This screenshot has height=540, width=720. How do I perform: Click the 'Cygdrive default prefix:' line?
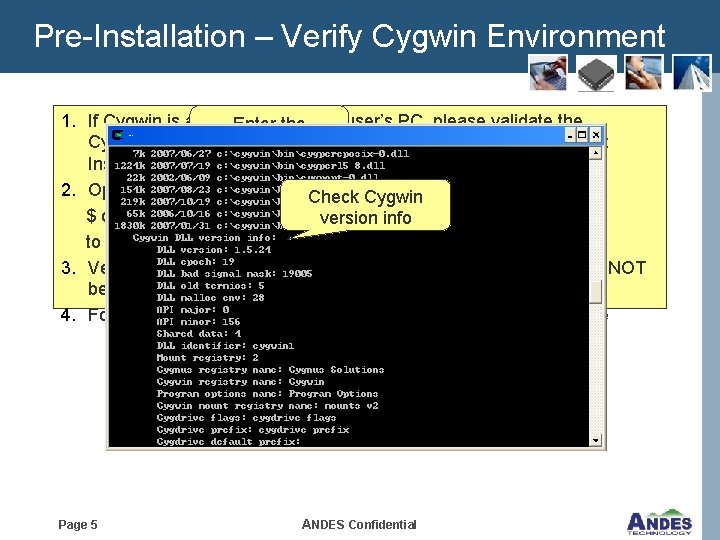pos(228,441)
